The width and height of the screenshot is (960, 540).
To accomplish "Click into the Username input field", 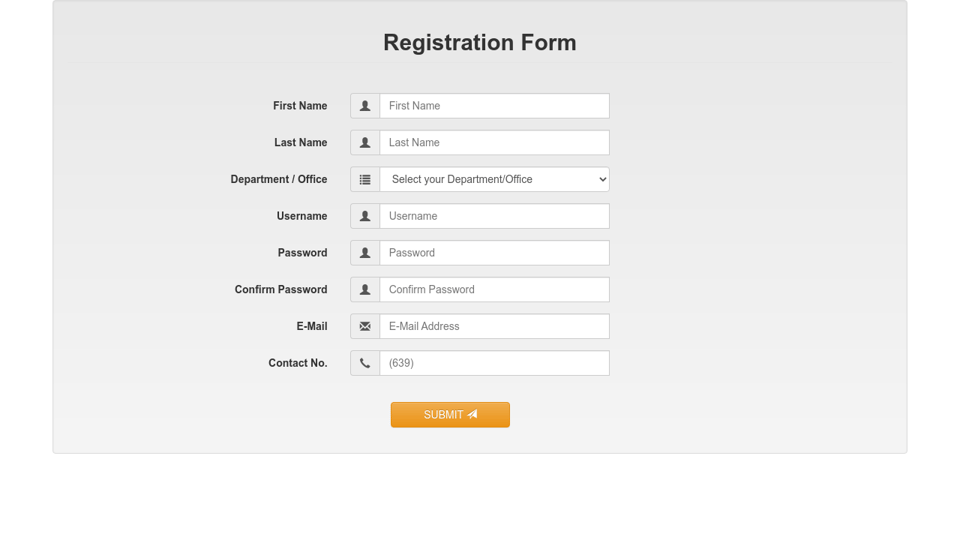I will coord(494,216).
